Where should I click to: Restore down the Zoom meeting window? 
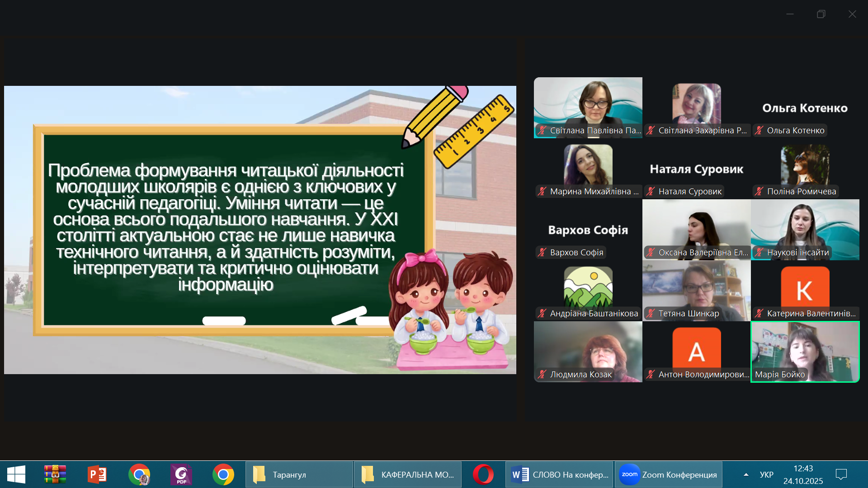pos(821,14)
